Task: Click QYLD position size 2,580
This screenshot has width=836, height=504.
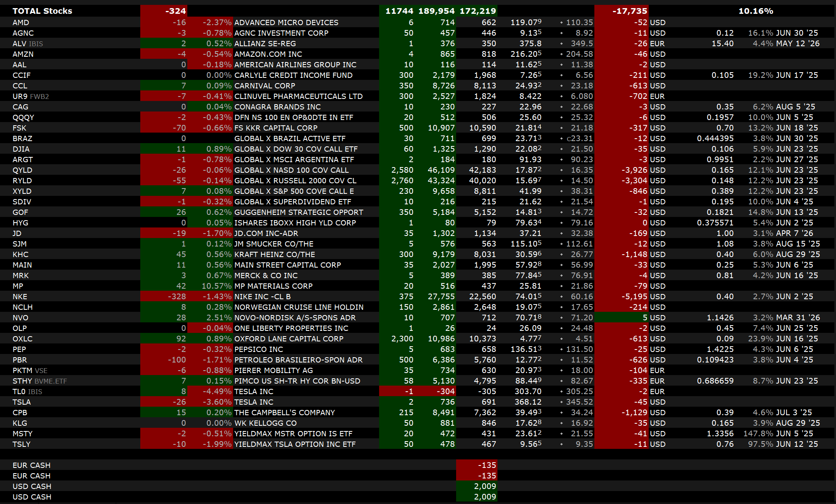Action: [402, 170]
